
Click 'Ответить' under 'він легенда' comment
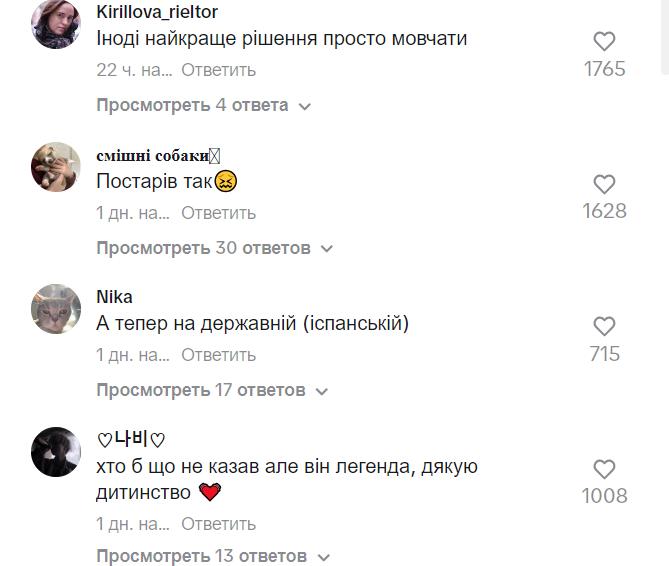[219, 524]
